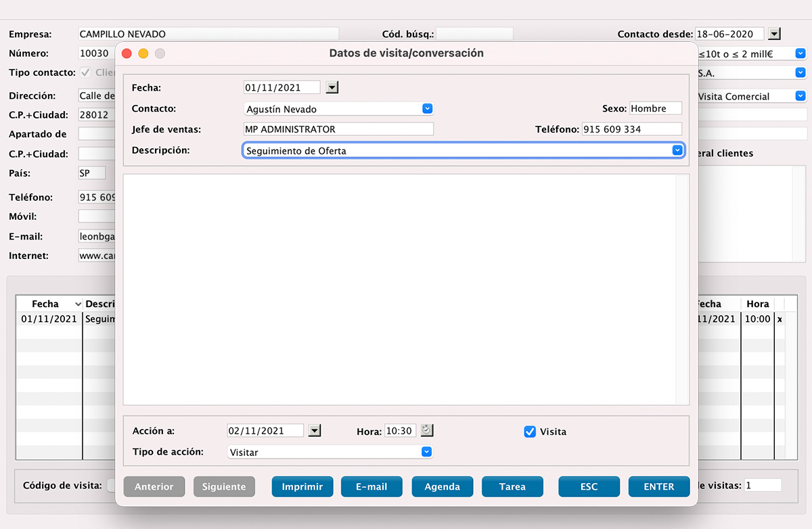Open the Descripción dropdown Seguimiento de Oferta

[677, 149]
